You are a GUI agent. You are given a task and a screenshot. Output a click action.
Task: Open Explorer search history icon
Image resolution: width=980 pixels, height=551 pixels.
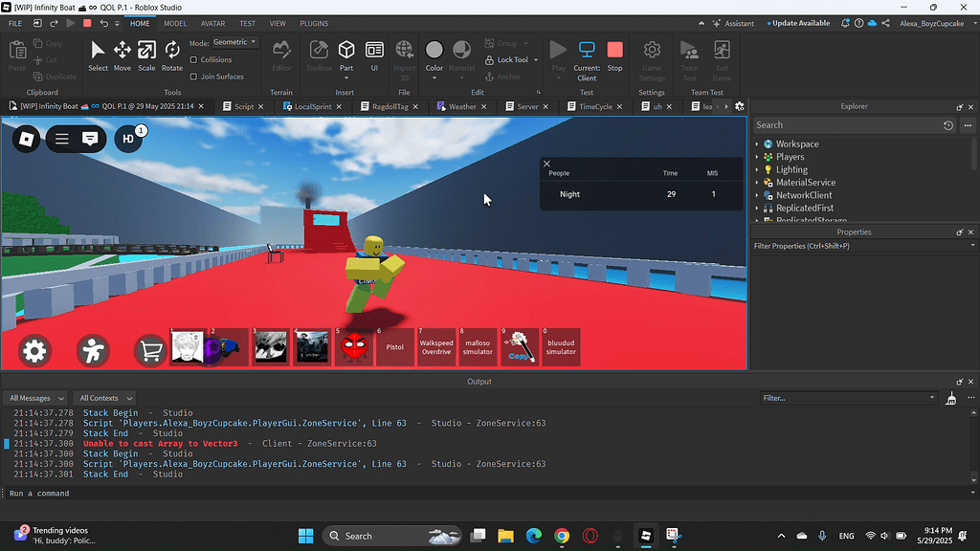pos(948,125)
